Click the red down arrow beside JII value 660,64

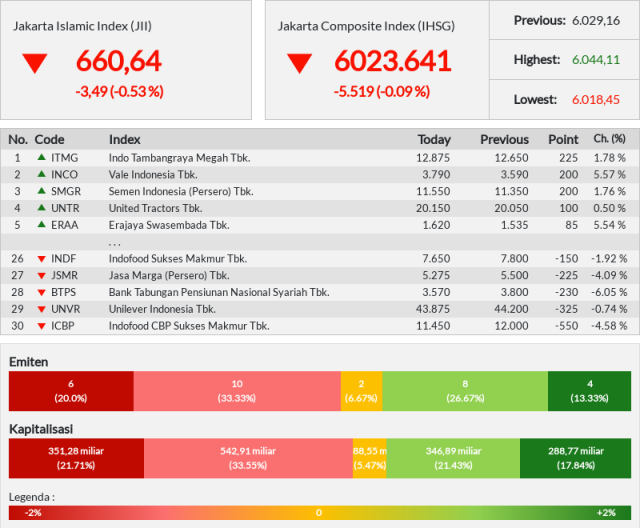click(x=35, y=63)
